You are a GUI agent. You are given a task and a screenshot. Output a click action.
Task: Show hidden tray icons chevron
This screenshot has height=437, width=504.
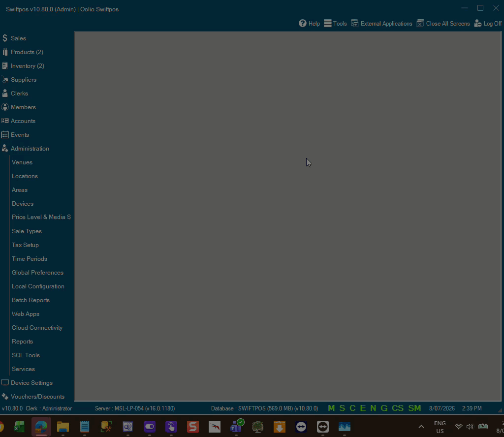(421, 427)
